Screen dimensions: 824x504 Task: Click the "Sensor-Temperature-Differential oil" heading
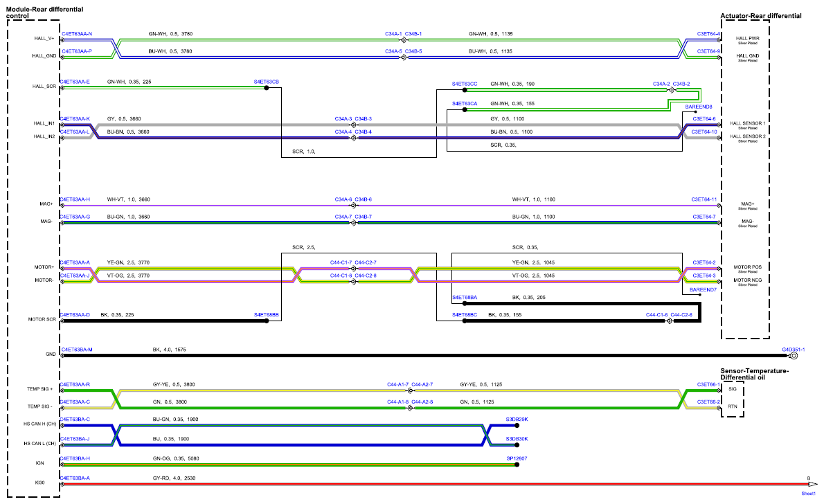(754, 374)
